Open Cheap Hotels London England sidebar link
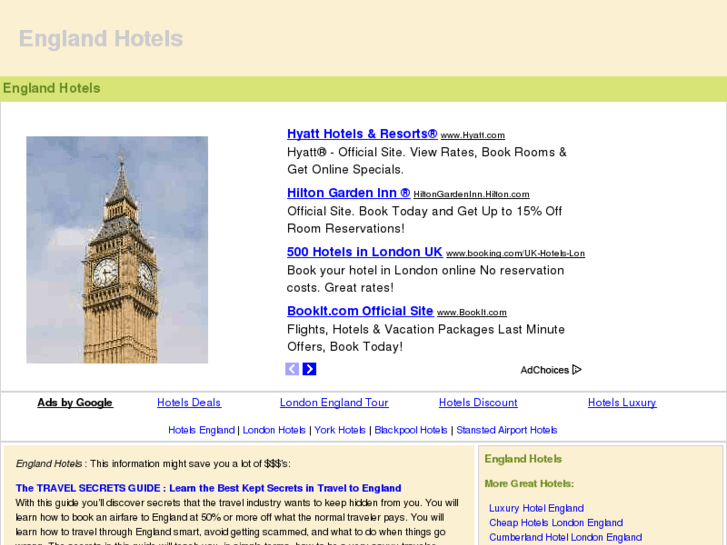The height and width of the screenshot is (545, 727). 556,523
